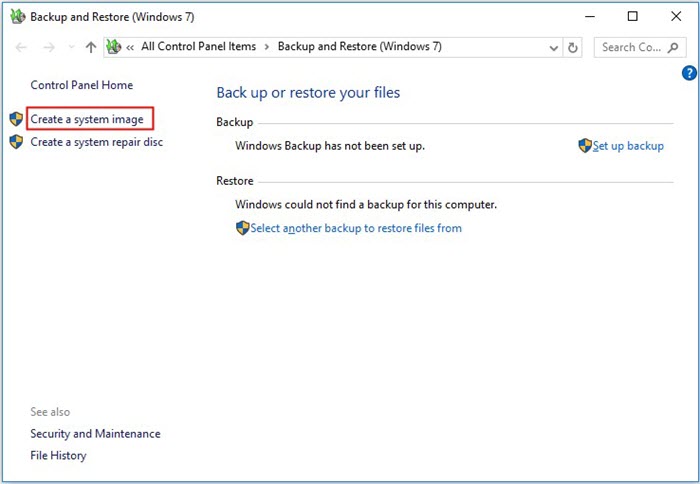This screenshot has width=700, height=484.
Task: Click All Control Panel Items breadcrumb
Action: coord(199,46)
